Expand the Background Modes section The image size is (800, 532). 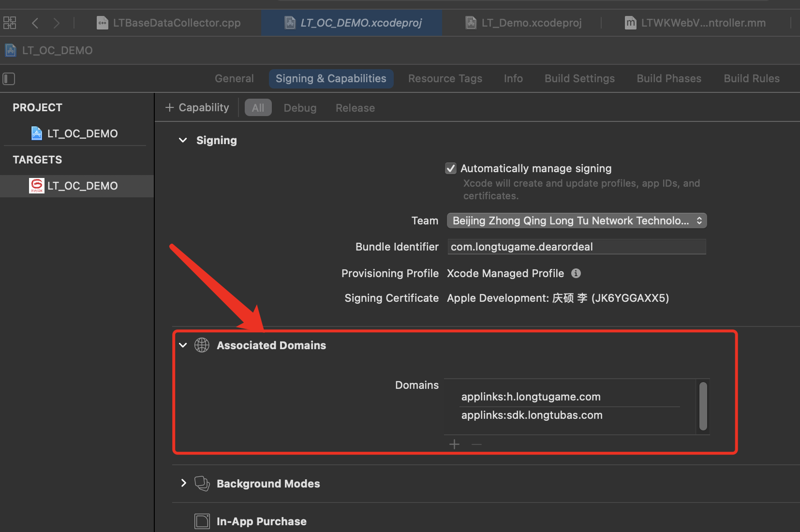[x=183, y=483]
